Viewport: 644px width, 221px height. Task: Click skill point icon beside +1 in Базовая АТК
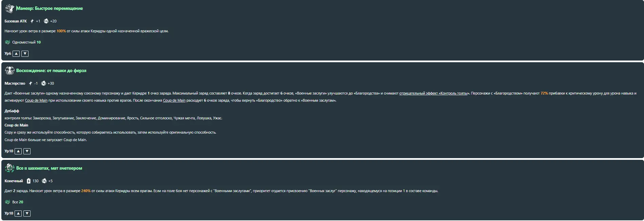pyautogui.click(x=32, y=21)
